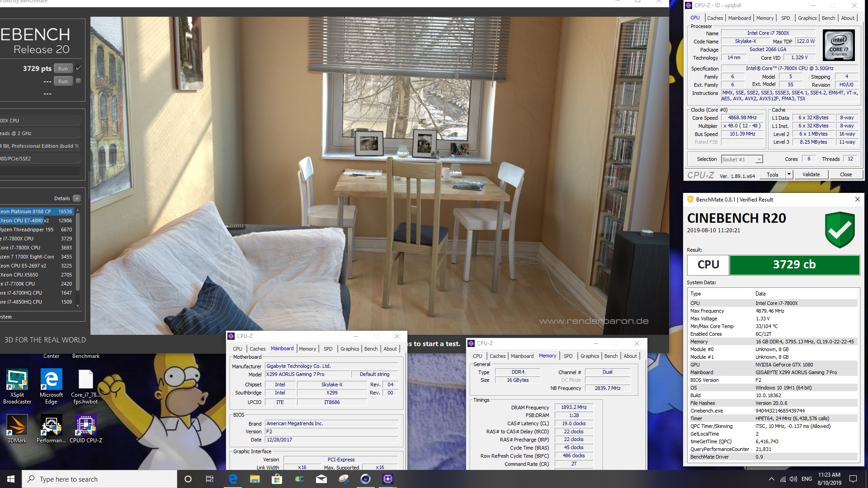Click the Close button in CPU-Z

tap(846, 174)
